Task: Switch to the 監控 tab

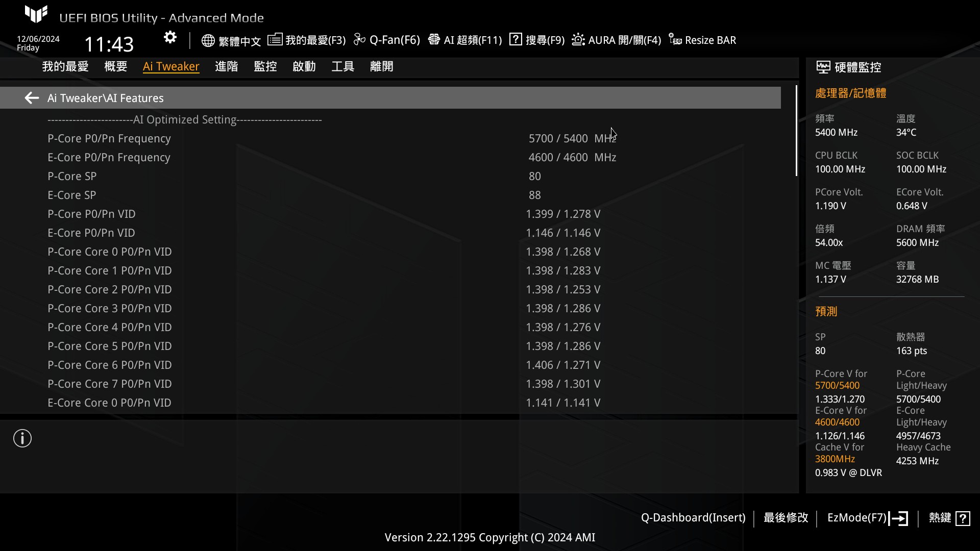Action: pos(265,66)
